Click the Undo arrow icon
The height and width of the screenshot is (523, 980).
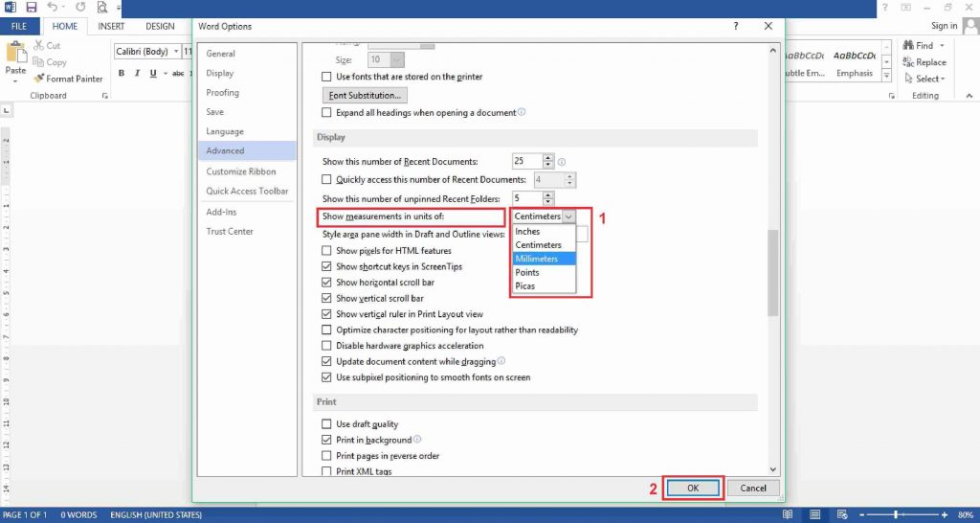point(53,8)
